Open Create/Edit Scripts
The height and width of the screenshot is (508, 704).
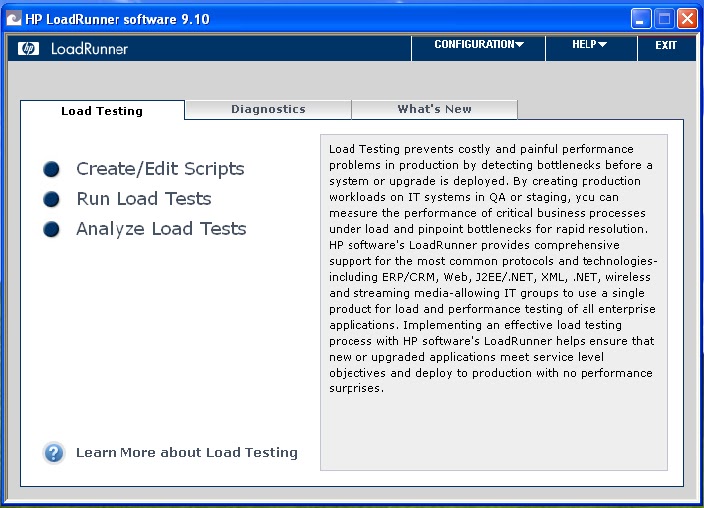point(160,169)
